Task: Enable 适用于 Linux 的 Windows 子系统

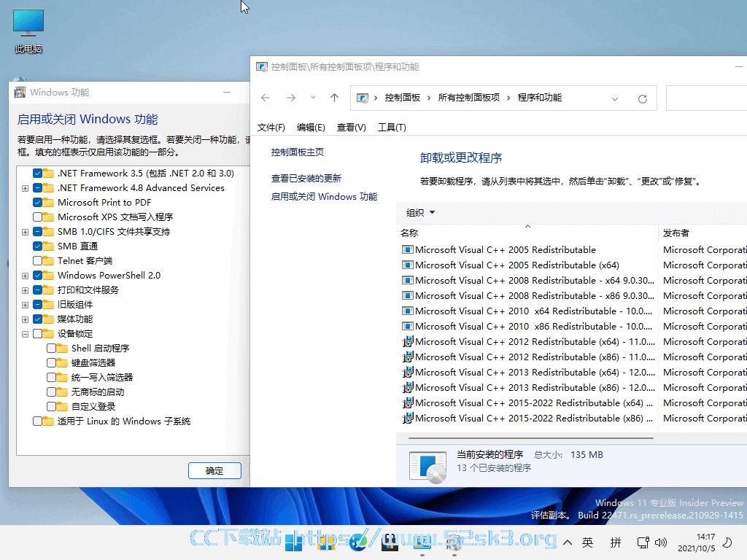Action: [38, 421]
